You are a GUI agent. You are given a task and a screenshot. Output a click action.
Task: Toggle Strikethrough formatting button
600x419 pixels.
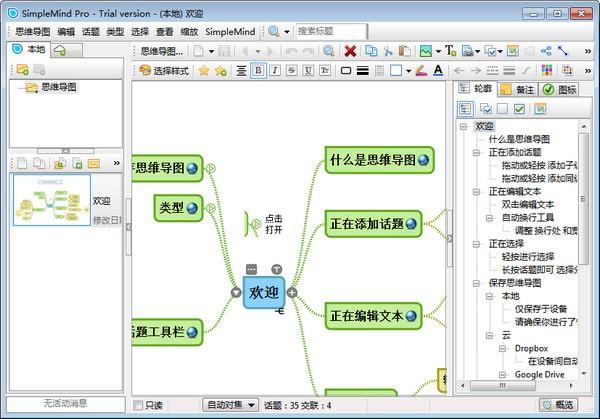pos(292,71)
